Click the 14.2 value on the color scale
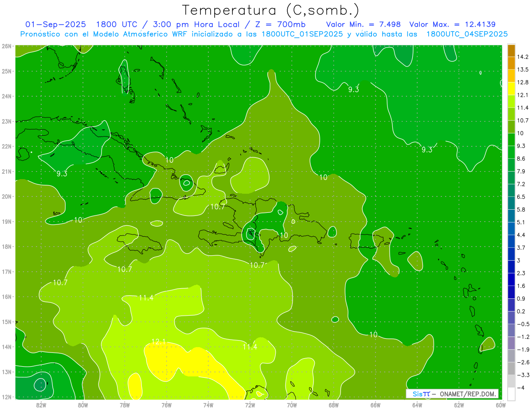The height and width of the screenshot is (411, 532). [523, 57]
